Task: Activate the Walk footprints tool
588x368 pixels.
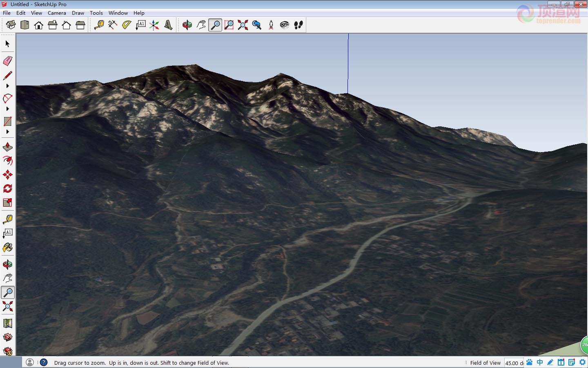Action: tap(298, 25)
